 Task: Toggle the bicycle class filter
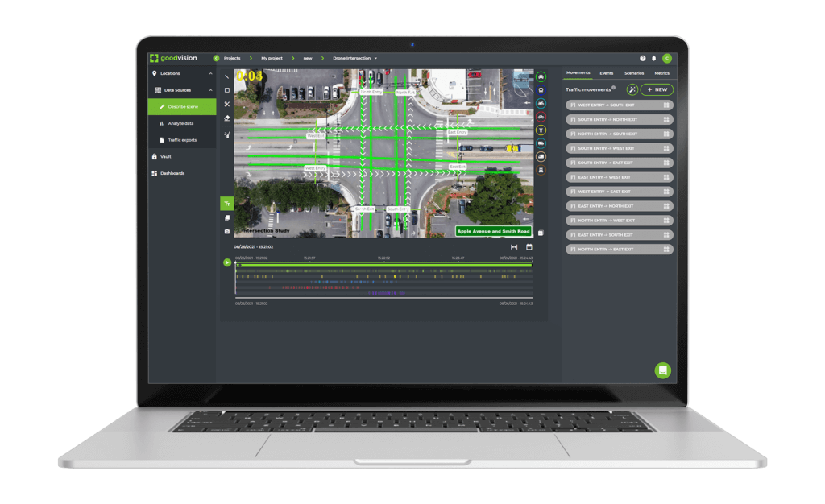click(x=541, y=116)
